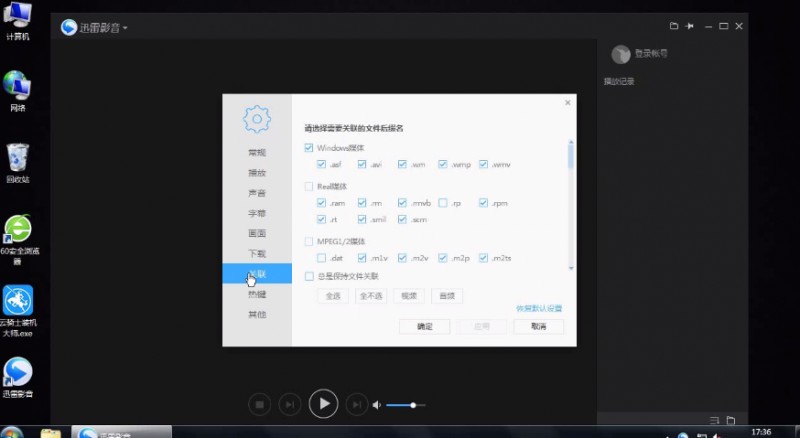Image resolution: width=800 pixels, height=438 pixels.
Task: Click the 视频 selection button
Action: click(x=409, y=296)
